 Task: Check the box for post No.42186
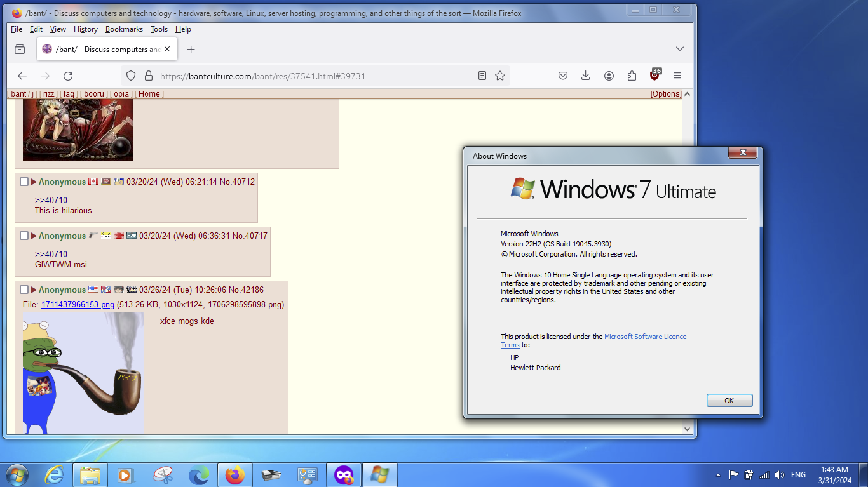click(24, 290)
